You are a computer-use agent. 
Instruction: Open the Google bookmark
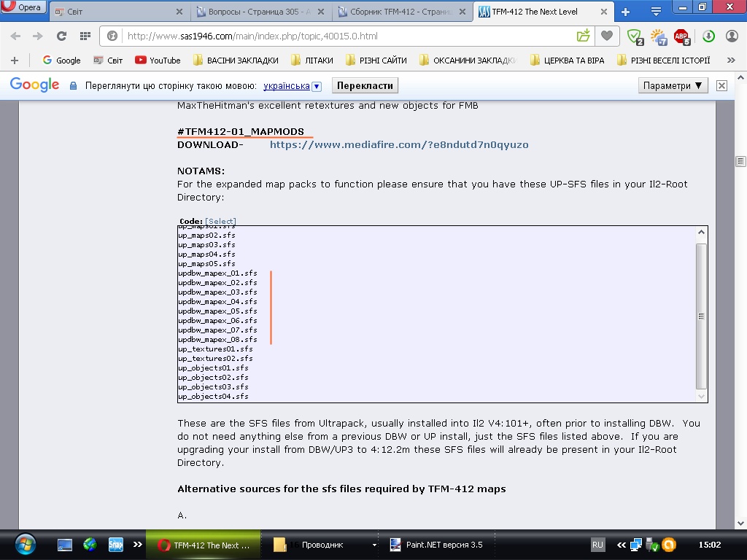click(x=61, y=61)
